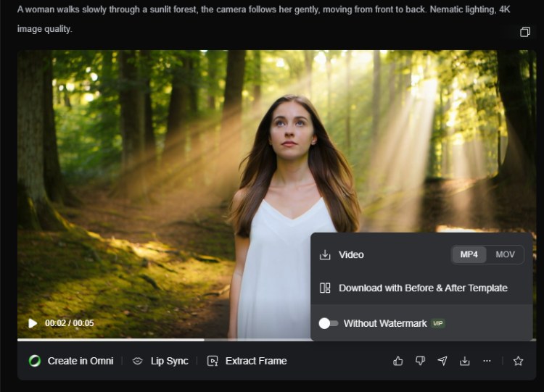Image resolution: width=544 pixels, height=392 pixels.
Task: Click the Before & After template icon
Action: click(325, 288)
